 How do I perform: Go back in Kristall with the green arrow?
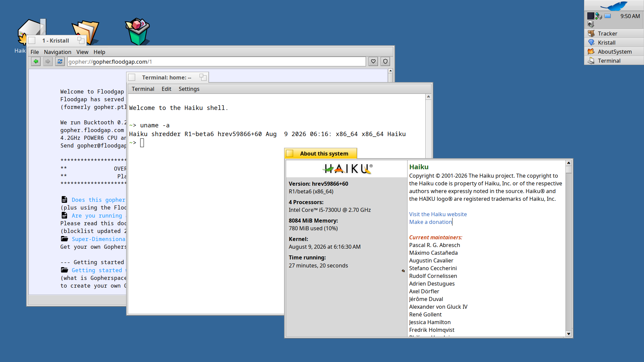[x=36, y=61]
